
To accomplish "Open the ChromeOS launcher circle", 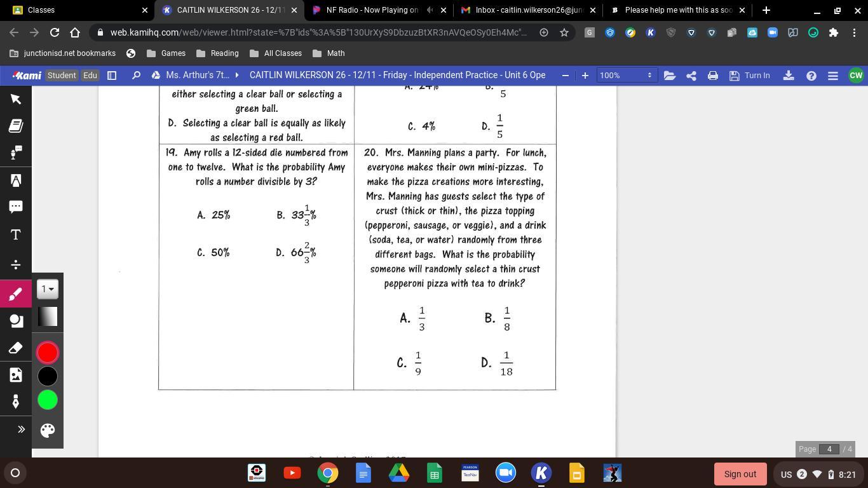I will coord(15,473).
